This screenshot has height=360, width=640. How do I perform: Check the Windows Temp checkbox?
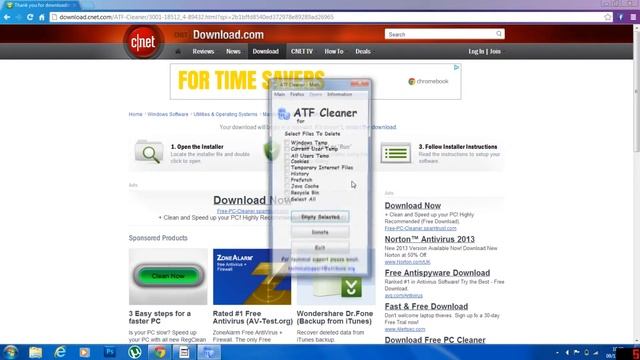pyautogui.click(x=287, y=143)
